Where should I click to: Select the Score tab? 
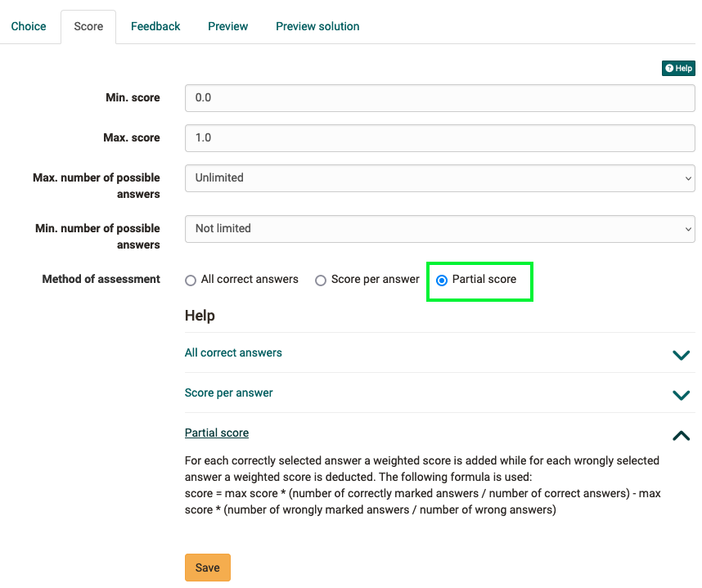88,26
